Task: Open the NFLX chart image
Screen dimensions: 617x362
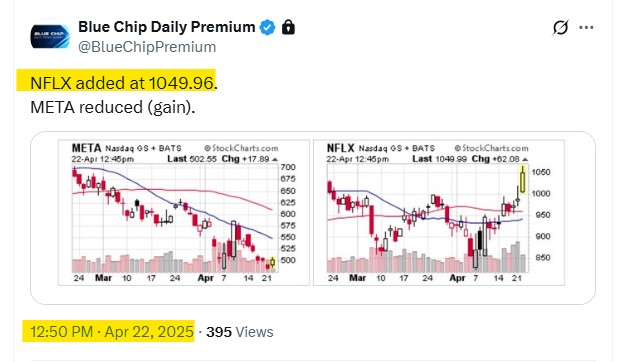Action: click(x=439, y=212)
